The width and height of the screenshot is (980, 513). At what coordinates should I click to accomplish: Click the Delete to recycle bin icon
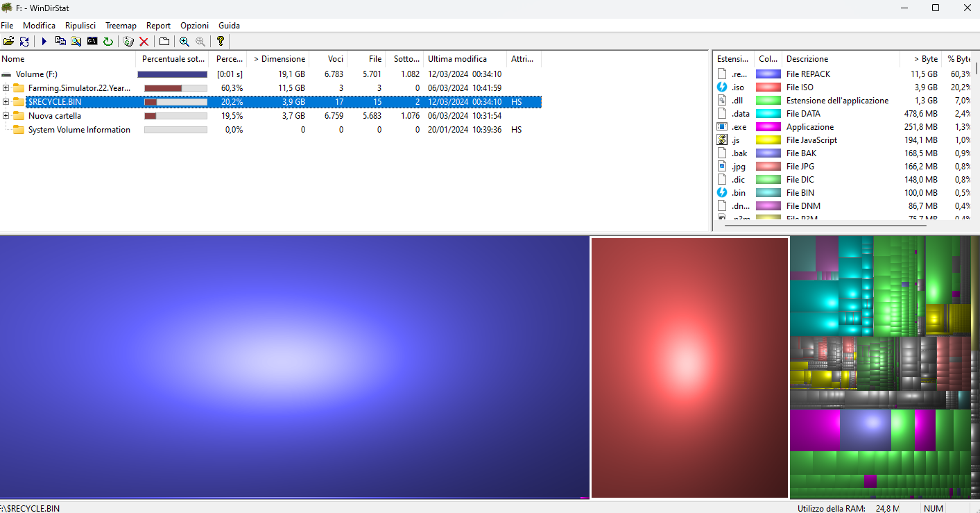pos(128,42)
